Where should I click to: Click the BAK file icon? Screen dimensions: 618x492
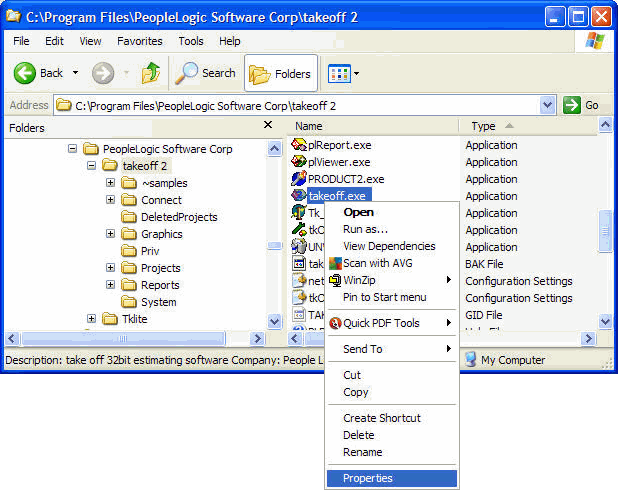coord(299,263)
